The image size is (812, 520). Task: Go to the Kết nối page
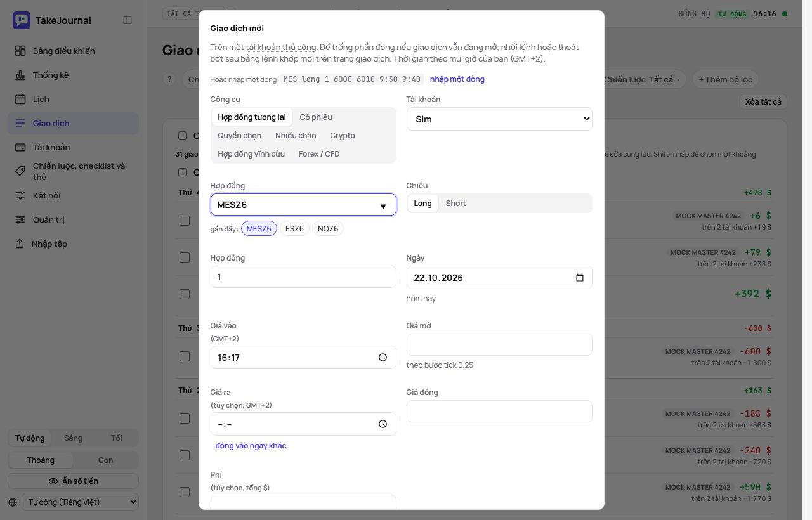click(x=73, y=195)
